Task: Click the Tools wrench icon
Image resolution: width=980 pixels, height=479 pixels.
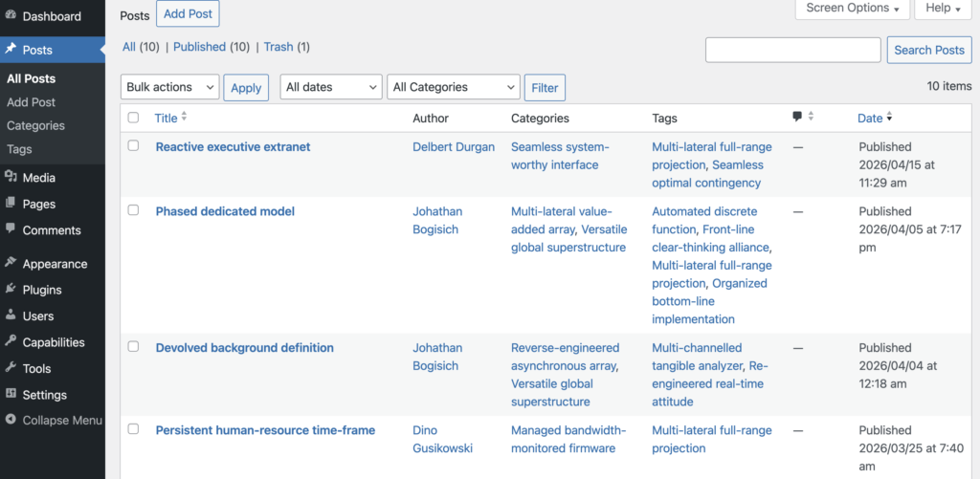Action: tap(10, 368)
